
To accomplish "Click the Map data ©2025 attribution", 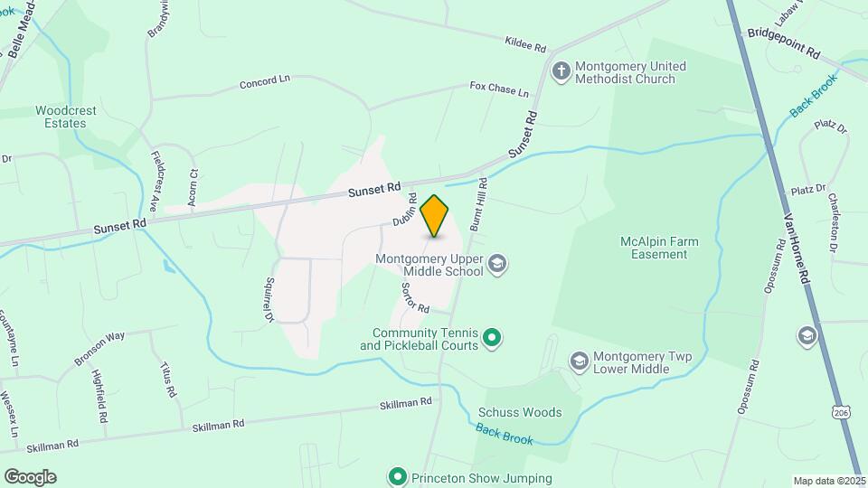I will click(829, 482).
